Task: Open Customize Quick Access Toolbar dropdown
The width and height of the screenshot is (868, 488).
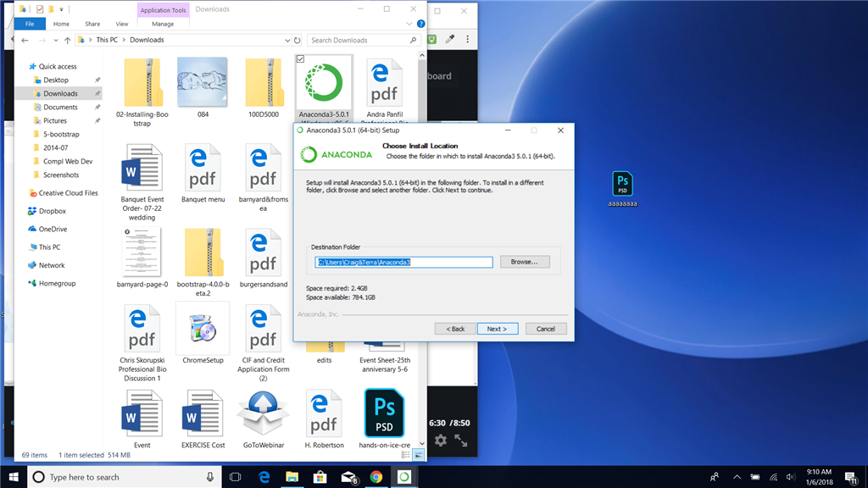Action: (61, 9)
